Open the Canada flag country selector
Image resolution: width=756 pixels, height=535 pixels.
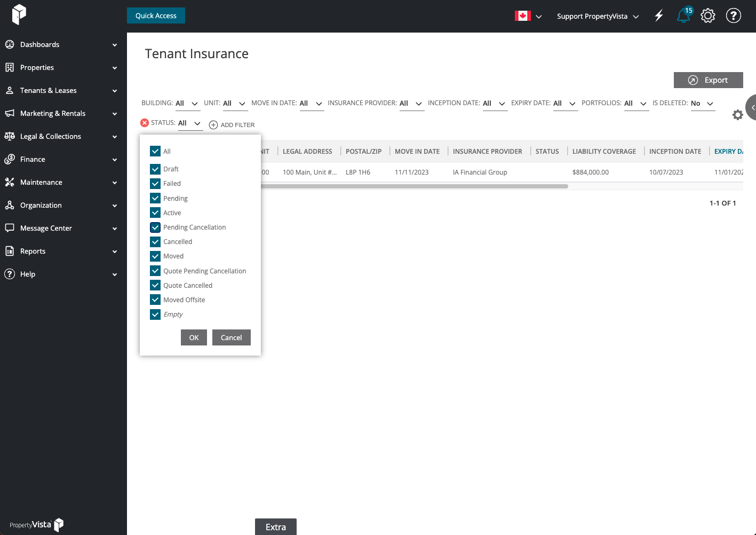pyautogui.click(x=528, y=16)
